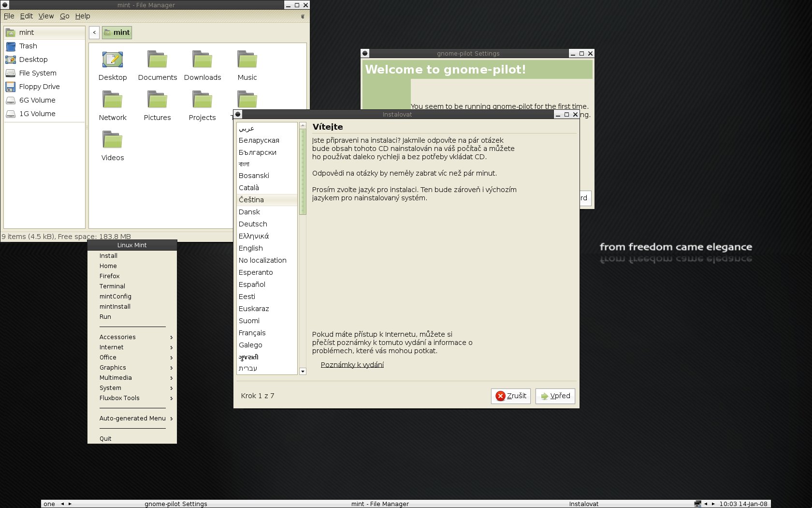The image size is (812, 508).
Task: Select Desktop shortcut in the sidebar
Action: (x=44, y=60)
